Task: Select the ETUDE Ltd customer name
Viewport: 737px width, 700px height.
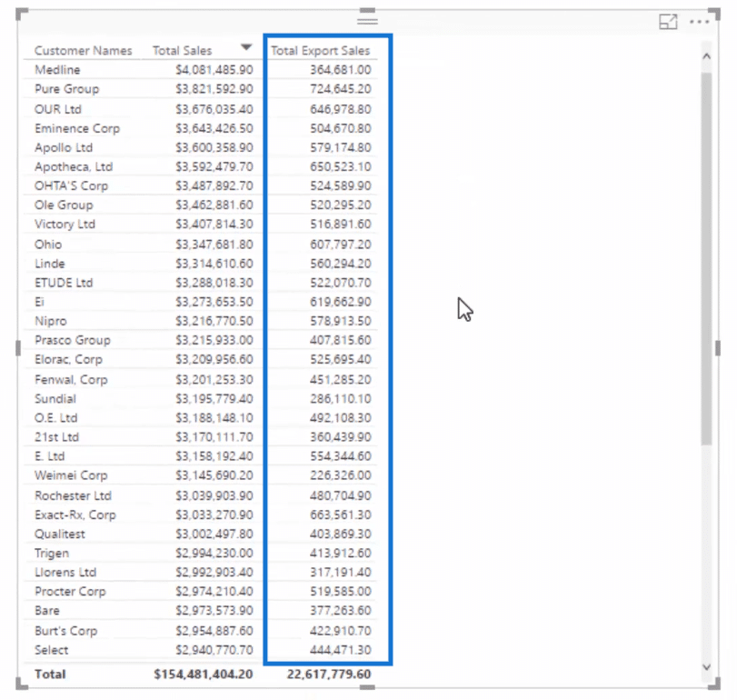Action: pos(64,283)
